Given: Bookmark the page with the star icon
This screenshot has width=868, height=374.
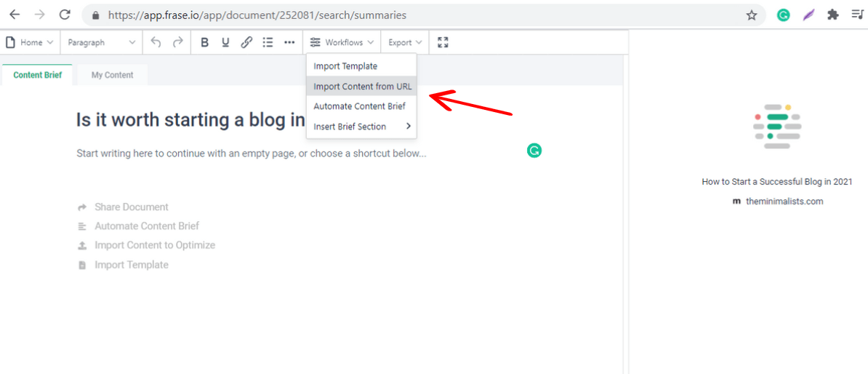Looking at the screenshot, I should point(751,15).
